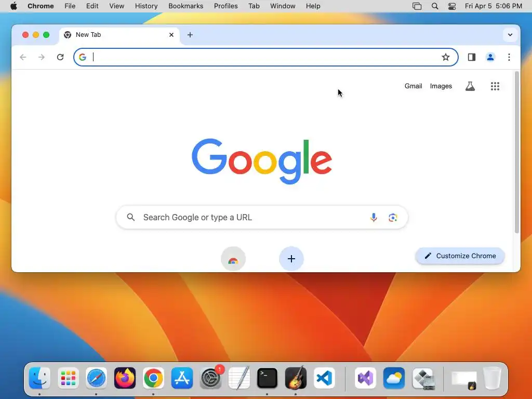
Task: Click the browser back arrow
Action: 23,57
